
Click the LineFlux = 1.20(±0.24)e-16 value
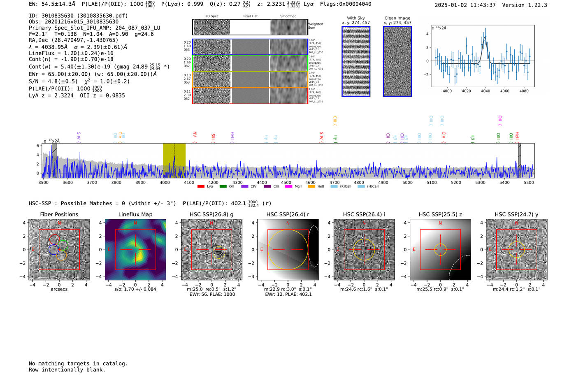[x=71, y=53]
